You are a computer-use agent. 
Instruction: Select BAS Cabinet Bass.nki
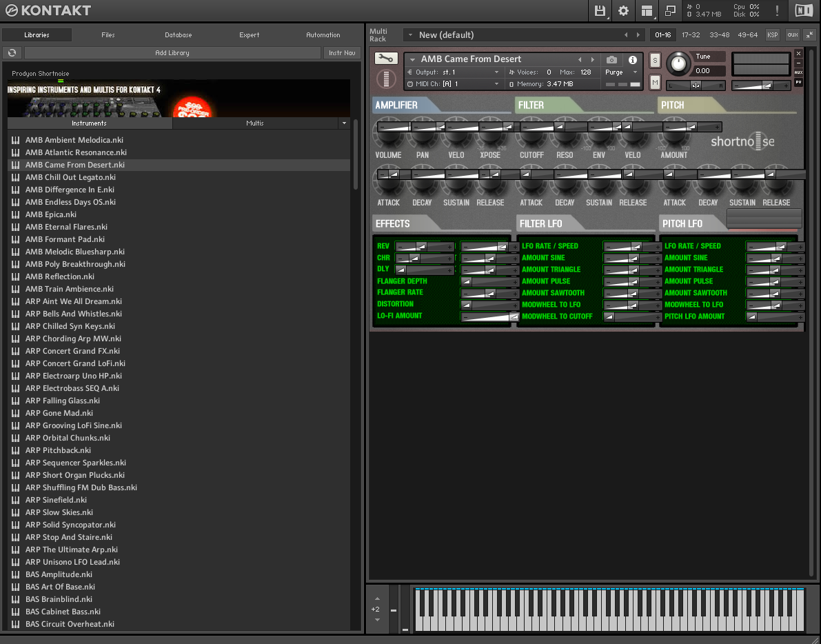tap(179, 612)
